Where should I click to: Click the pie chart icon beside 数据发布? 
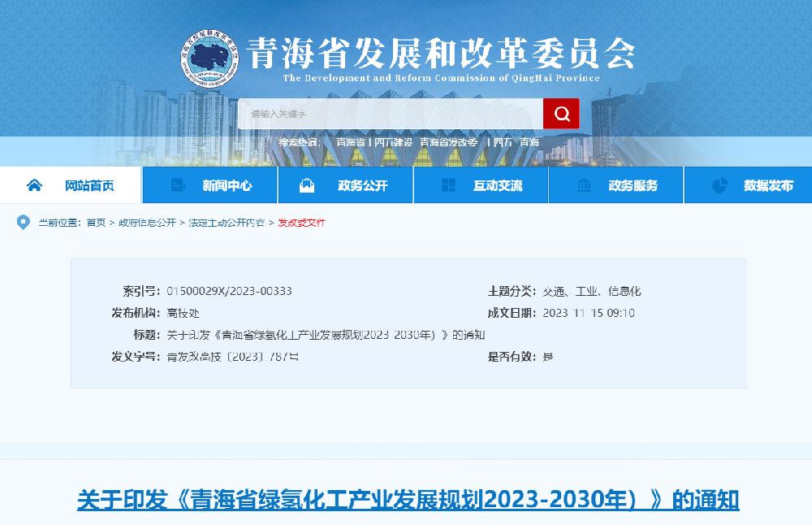[719, 185]
